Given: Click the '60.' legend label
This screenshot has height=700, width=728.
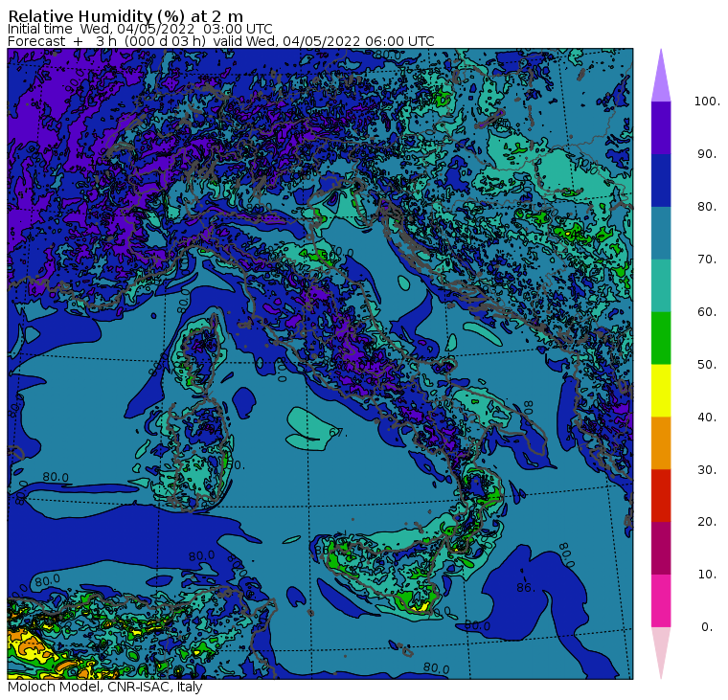Looking at the screenshot, I should [x=707, y=311].
